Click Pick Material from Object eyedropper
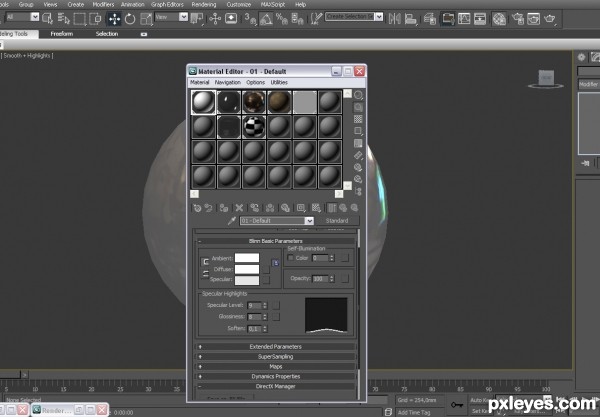 point(232,221)
